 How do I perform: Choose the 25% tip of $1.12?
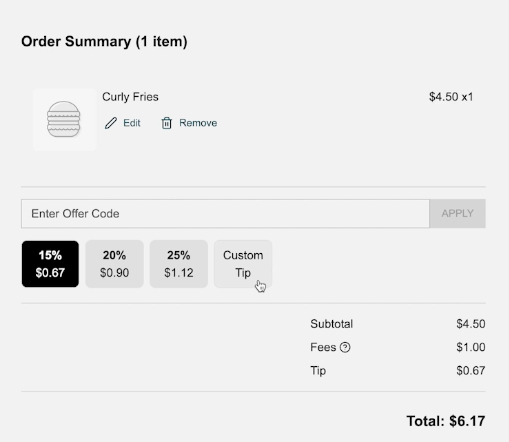179,264
